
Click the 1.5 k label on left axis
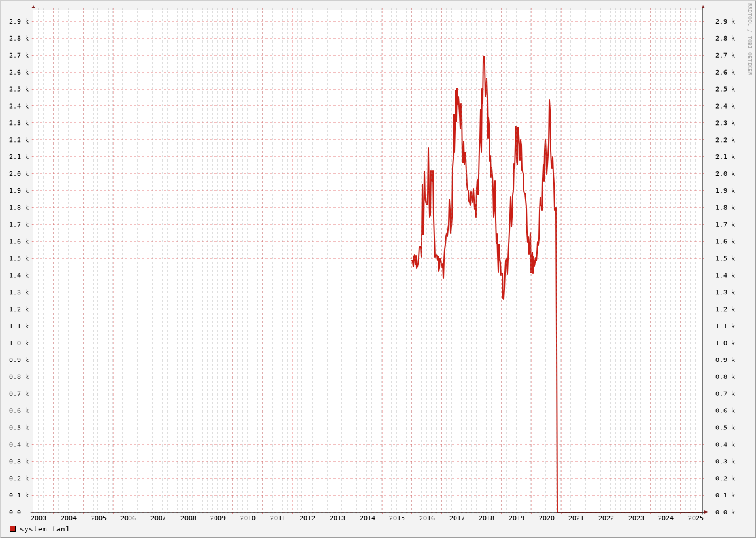[x=19, y=258]
